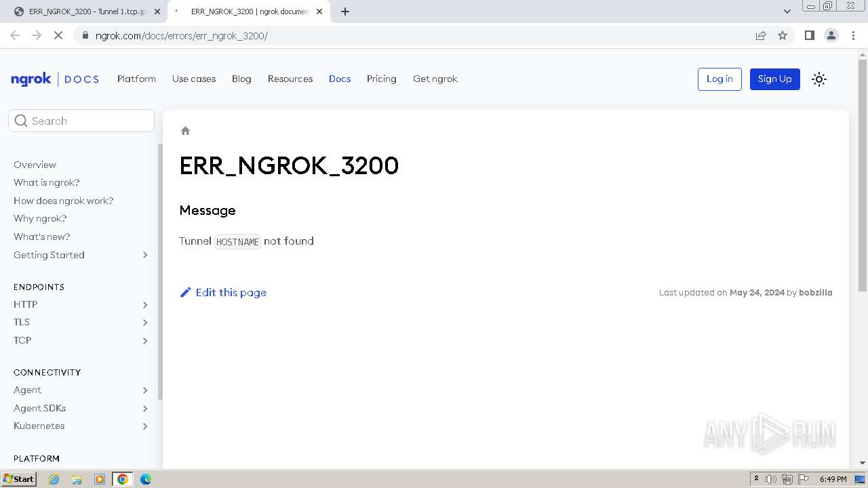Click the sidebar scrollbar thumb
Image resolution: width=868 pixels, height=488 pixels.
click(x=160, y=271)
